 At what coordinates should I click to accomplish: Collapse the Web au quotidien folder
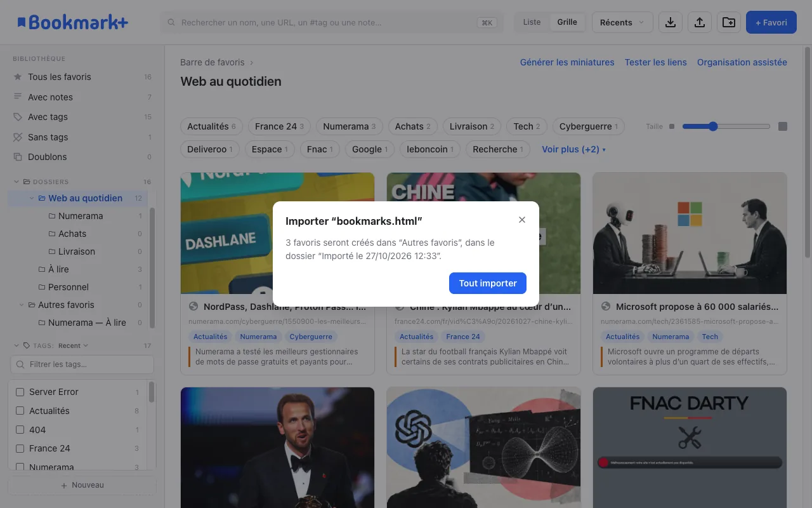(32, 198)
